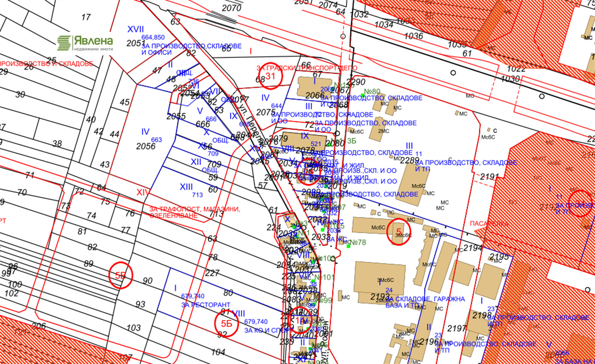This screenshot has width=595, height=364.
Task: Click parcel number 2070 at the top
Action: [x=231, y=8]
